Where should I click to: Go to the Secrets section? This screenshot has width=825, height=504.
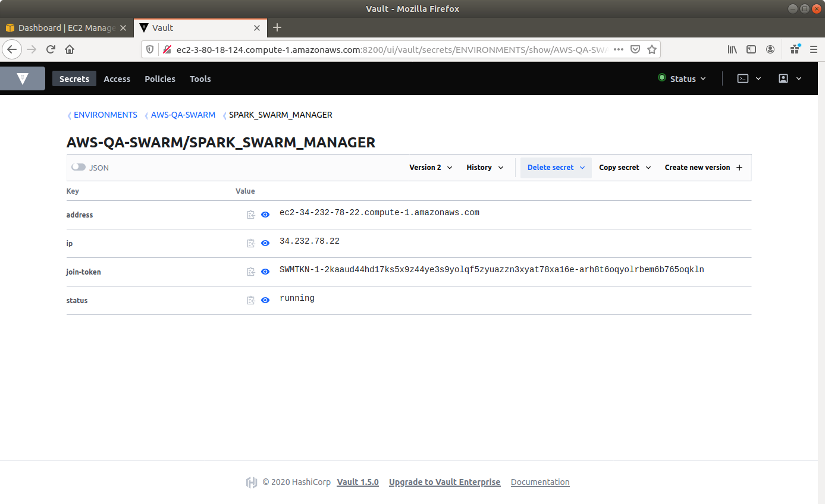(x=74, y=78)
